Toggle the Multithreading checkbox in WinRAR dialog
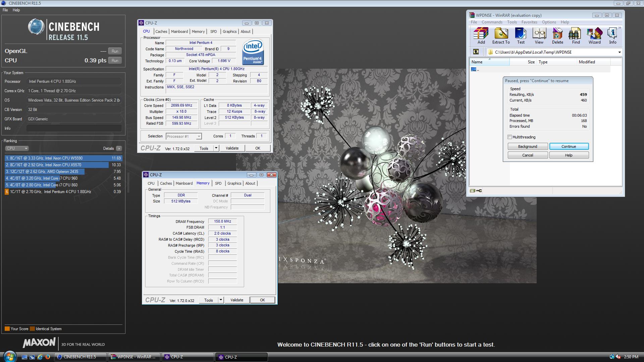This screenshot has height=362, width=644. (510, 137)
